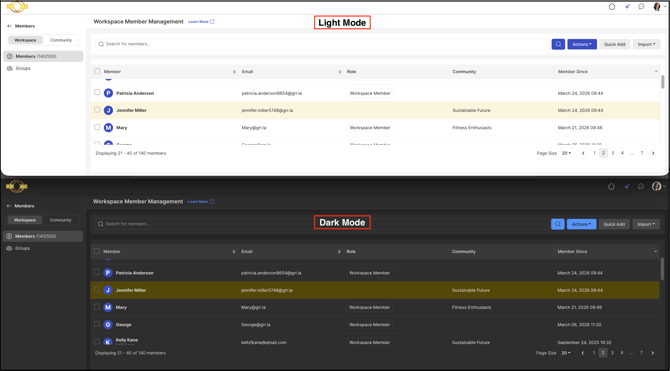Focus Search for members field in light mode

(x=323, y=44)
